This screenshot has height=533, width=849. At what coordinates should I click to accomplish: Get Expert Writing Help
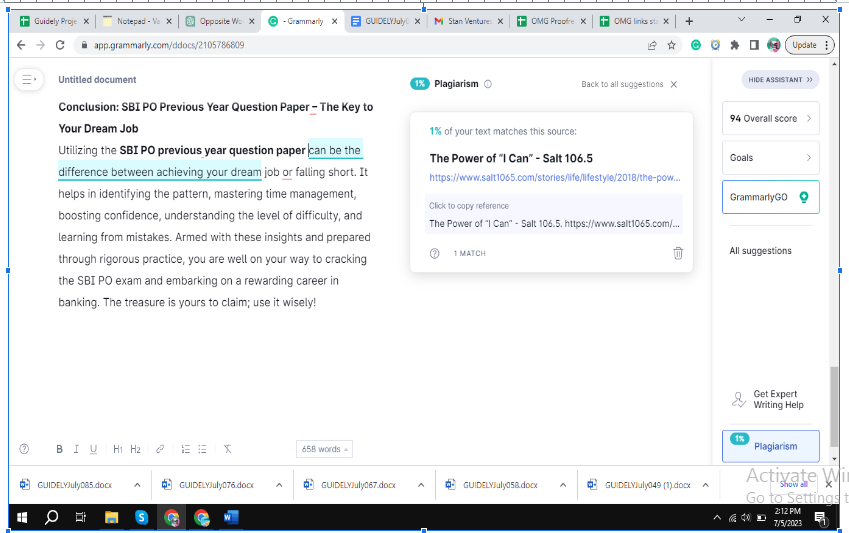point(769,400)
